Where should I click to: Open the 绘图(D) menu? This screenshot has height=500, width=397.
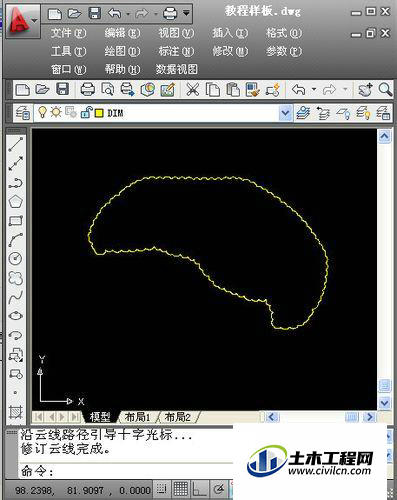click(x=122, y=51)
